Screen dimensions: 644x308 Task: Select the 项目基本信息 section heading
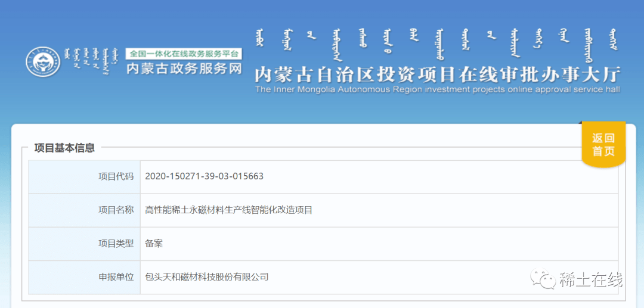tap(64, 148)
